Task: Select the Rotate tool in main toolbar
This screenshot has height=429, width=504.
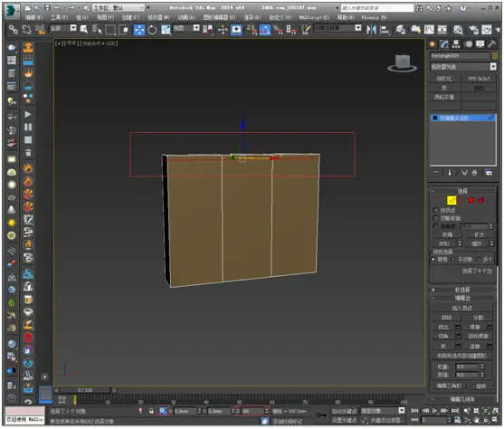Action: [152, 30]
